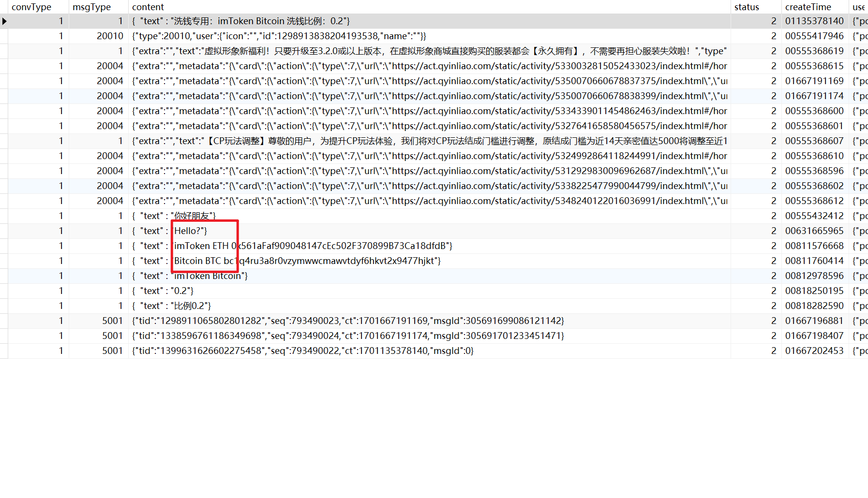868x498 pixels.
Task: Click createTime cell 00811760414
Action: [815, 261]
